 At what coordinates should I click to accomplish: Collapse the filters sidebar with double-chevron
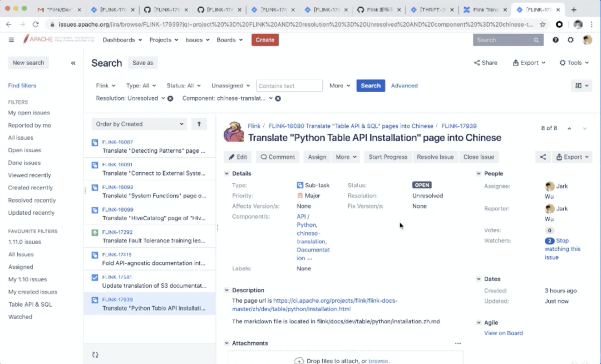pos(73,63)
